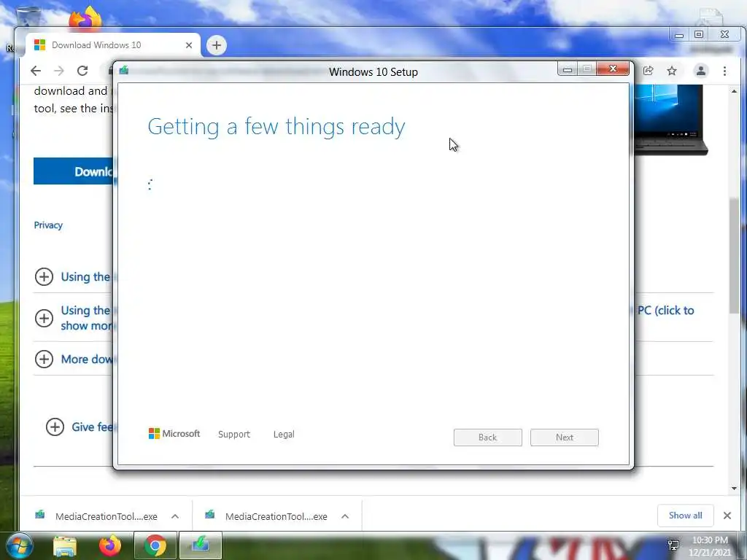Click the Back button in Setup
This screenshot has width=747, height=560.
coord(488,437)
